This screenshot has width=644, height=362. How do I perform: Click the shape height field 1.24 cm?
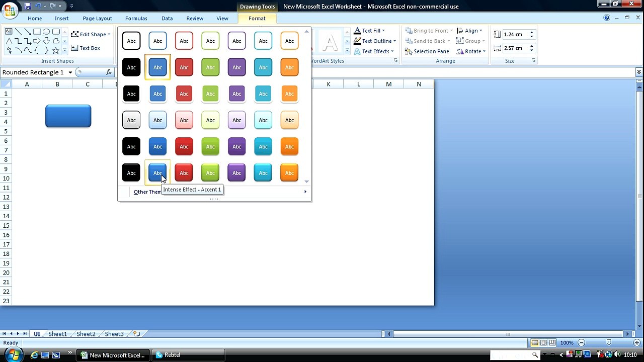515,34
